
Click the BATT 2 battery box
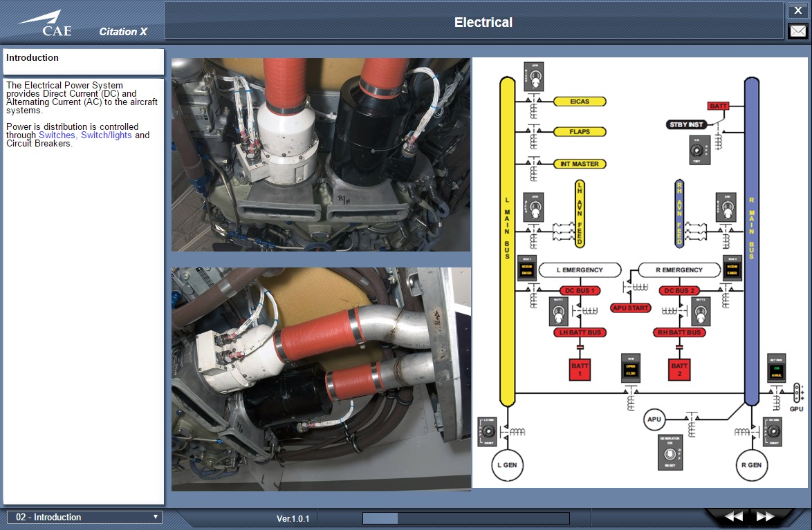(x=679, y=369)
